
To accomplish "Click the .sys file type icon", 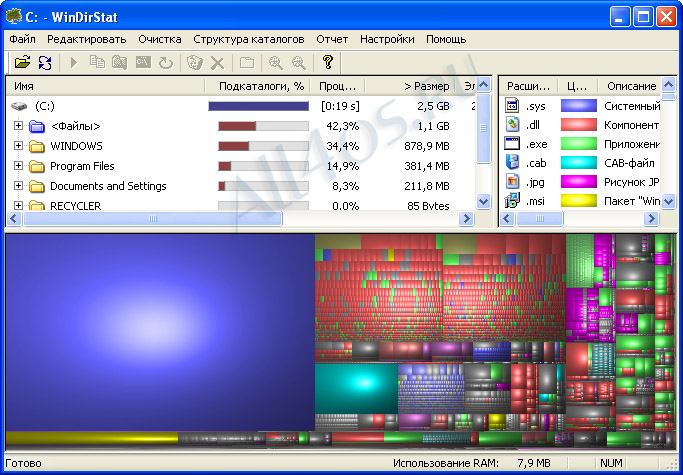I will point(512,105).
